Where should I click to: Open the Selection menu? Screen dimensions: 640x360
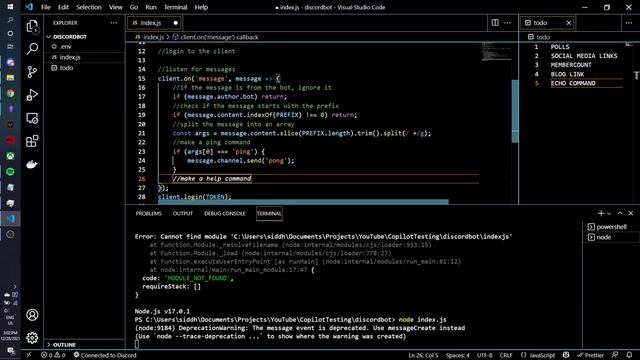[x=89, y=7]
